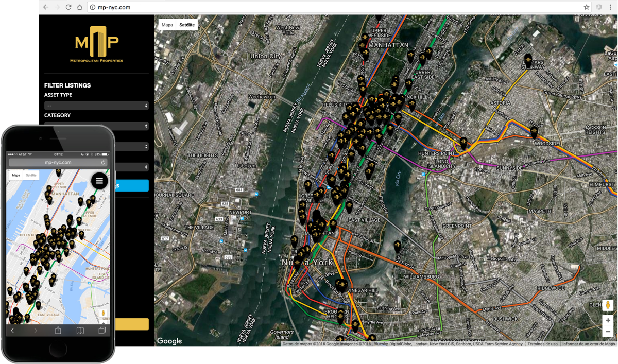The image size is (618, 364).
Task: Go back in phone Safari
Action: pos(13,331)
